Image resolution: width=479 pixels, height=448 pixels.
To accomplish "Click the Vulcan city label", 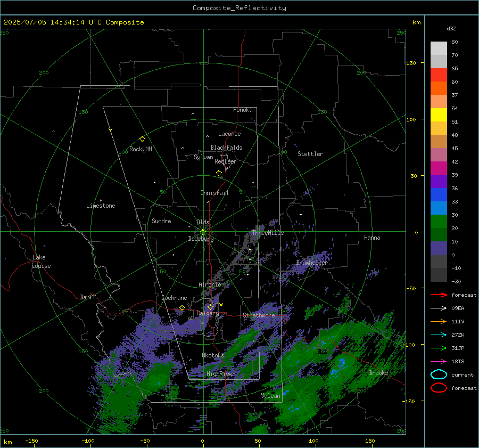I will click(271, 396).
